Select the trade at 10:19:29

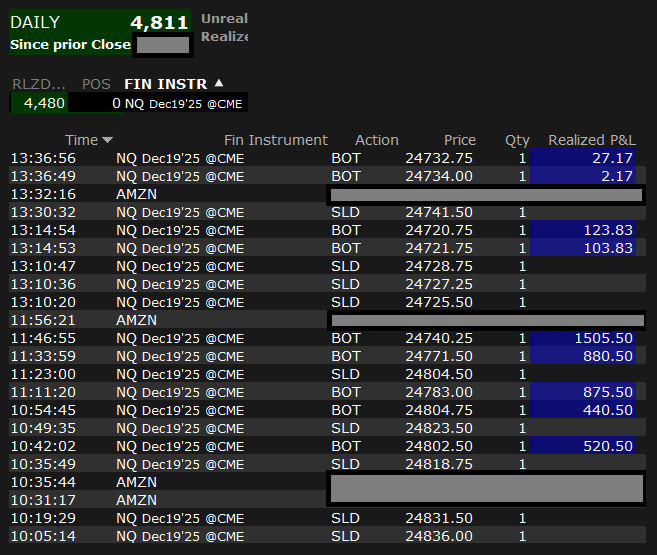tap(327, 519)
